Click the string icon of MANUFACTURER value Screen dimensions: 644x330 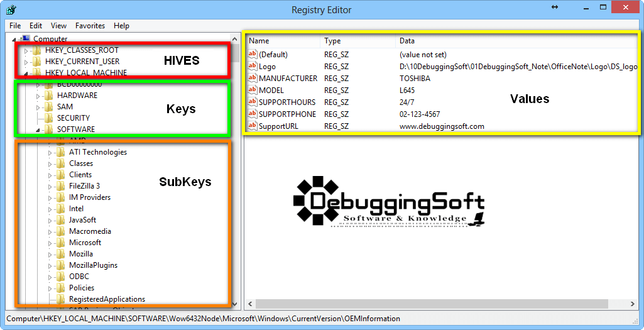[x=253, y=78]
